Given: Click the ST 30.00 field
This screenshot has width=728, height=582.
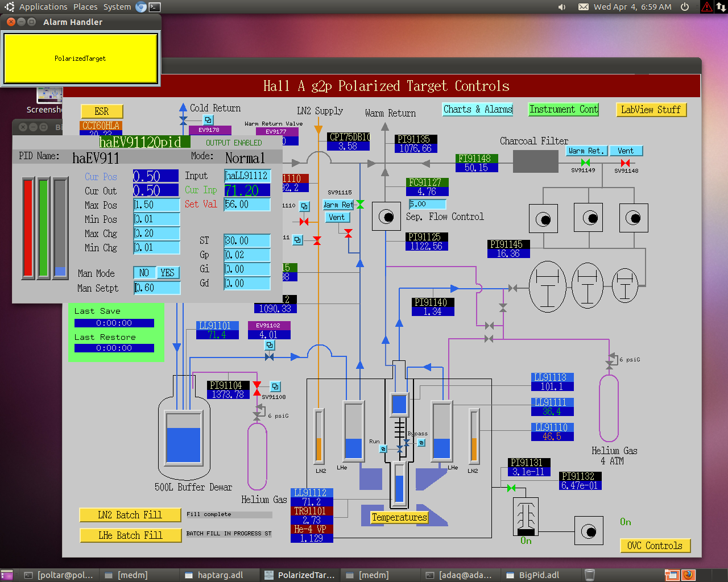Looking at the screenshot, I should pyautogui.click(x=247, y=241).
